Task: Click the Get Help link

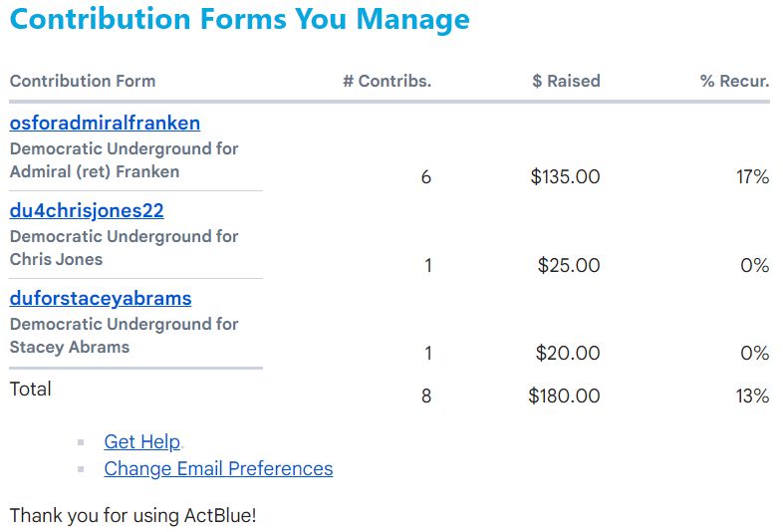Action: click(141, 442)
